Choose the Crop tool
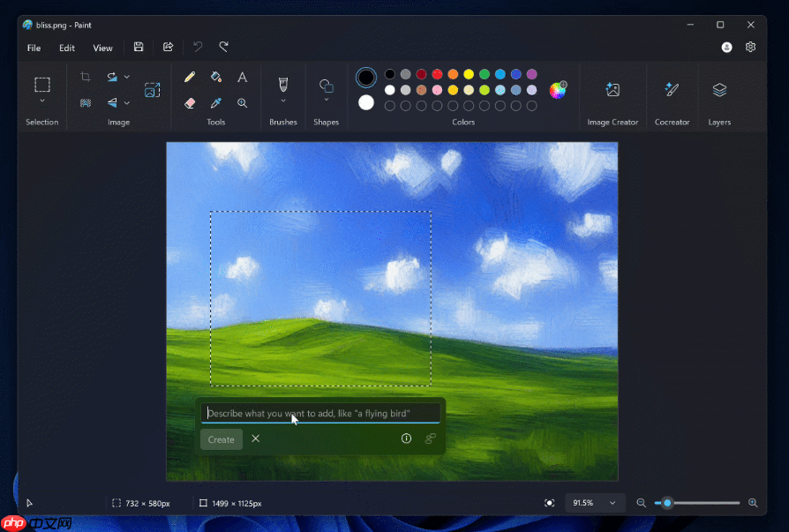 pos(86,77)
